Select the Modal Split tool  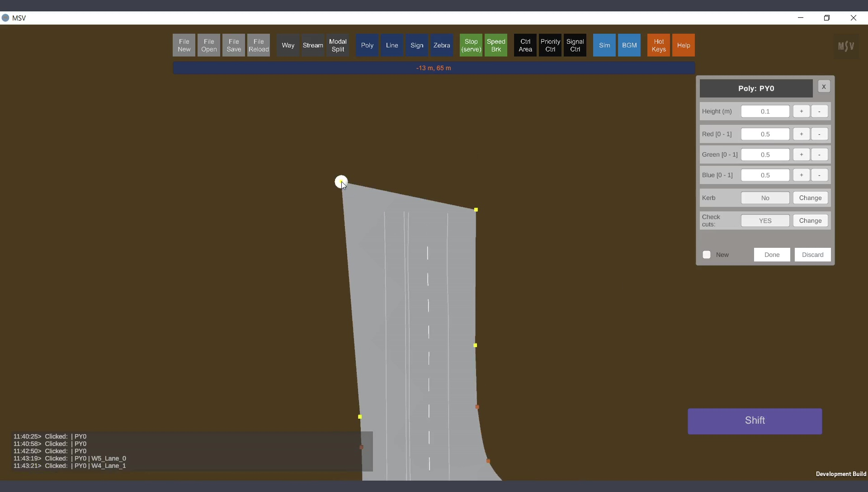338,45
